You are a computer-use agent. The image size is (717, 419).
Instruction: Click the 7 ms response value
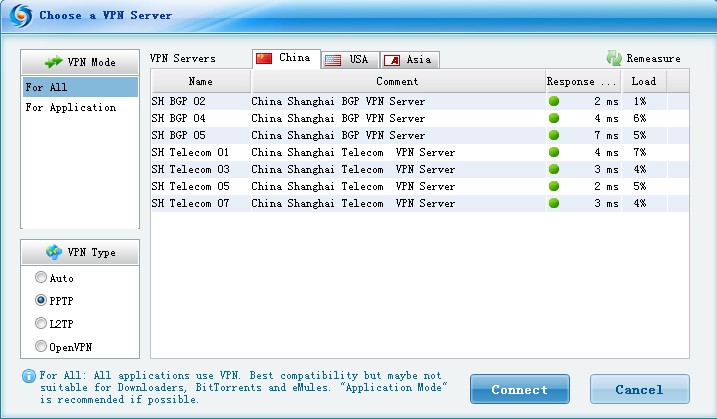tap(606, 135)
